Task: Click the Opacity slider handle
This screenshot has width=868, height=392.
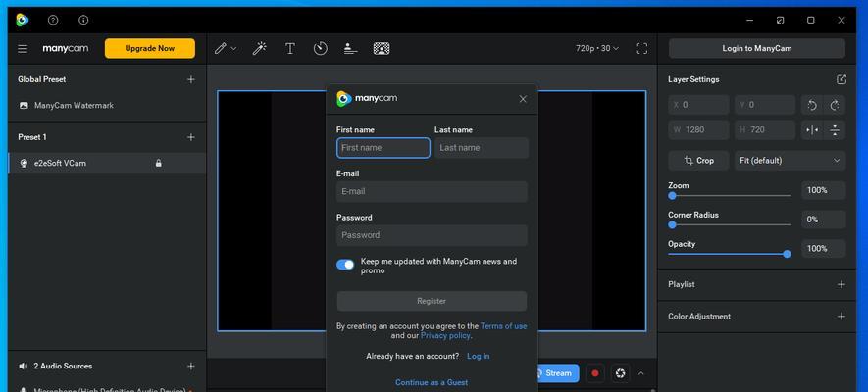Action: tap(787, 255)
